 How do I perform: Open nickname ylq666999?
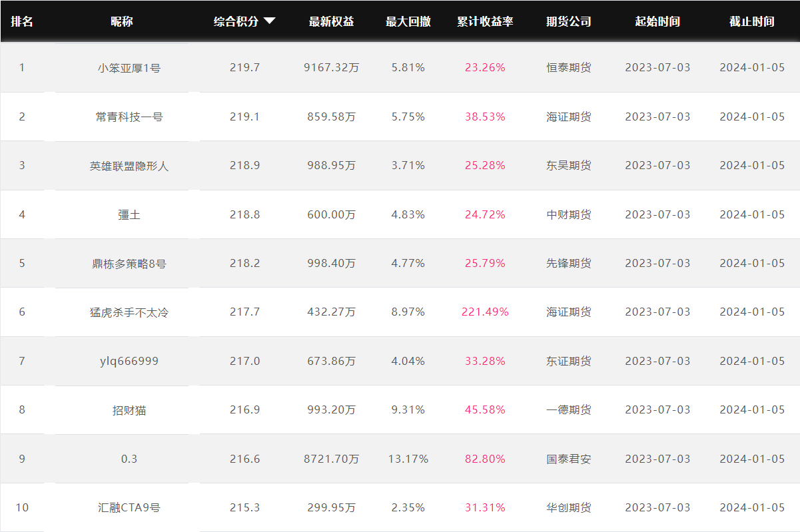point(129,361)
